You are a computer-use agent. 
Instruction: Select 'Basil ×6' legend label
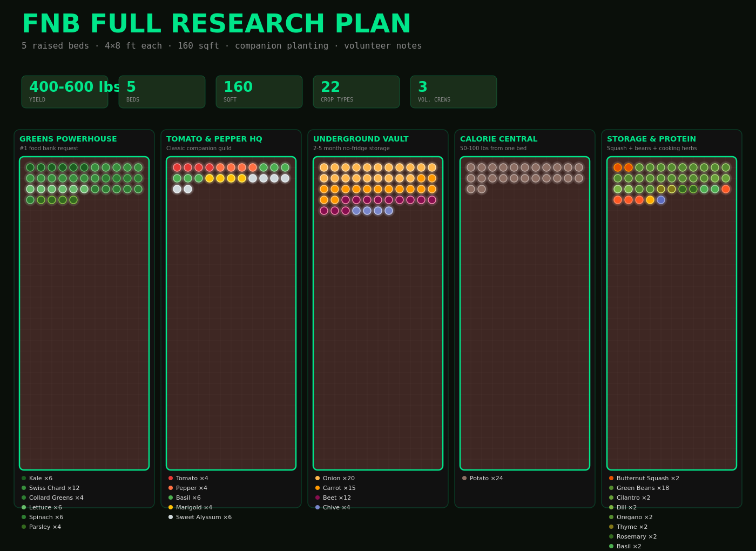[x=188, y=498]
